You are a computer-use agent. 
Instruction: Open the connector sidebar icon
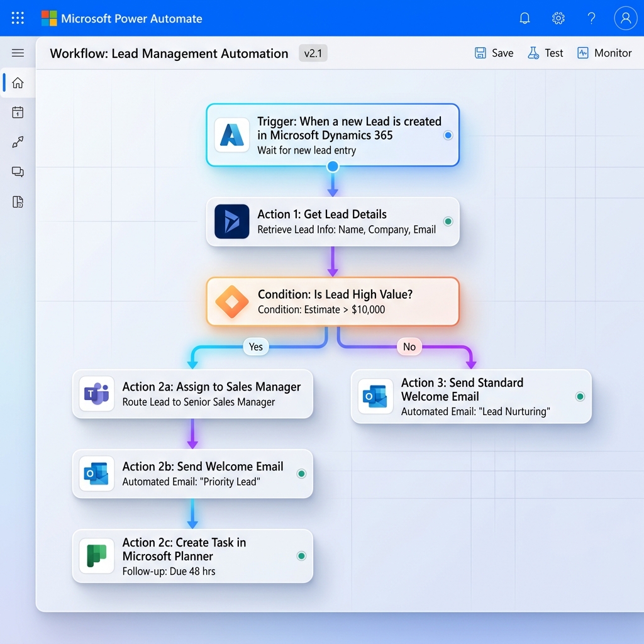(18, 142)
